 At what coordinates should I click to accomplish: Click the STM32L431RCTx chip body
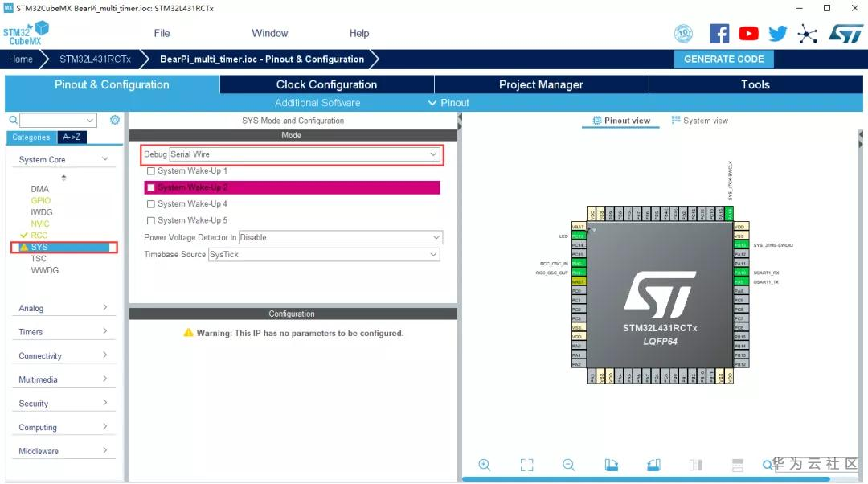point(660,294)
